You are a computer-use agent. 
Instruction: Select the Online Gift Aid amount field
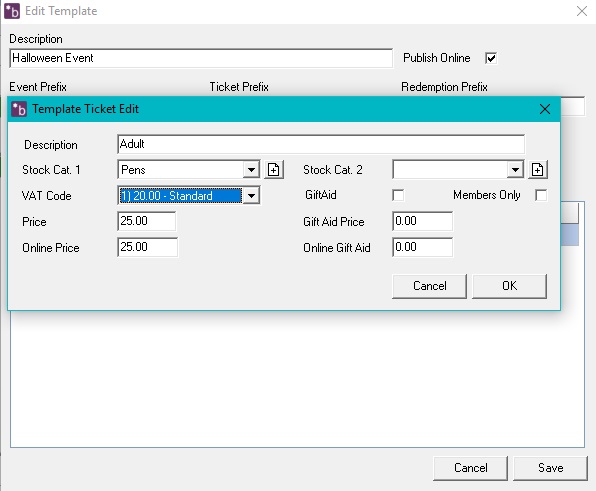(422, 247)
